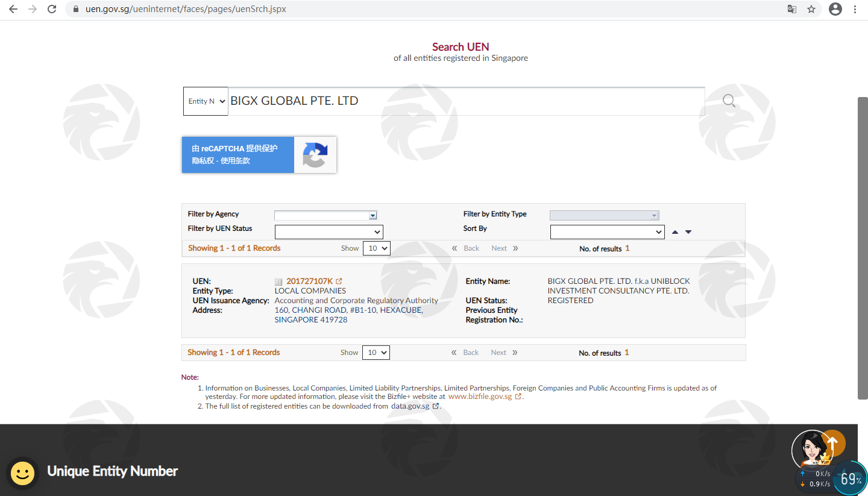
Task: Open the Chrome profile avatar
Action: click(x=835, y=9)
